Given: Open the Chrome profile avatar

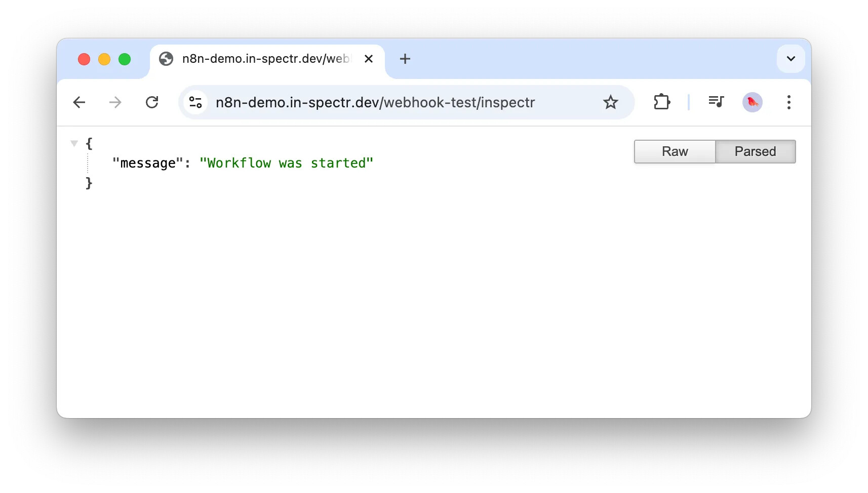Looking at the screenshot, I should [x=752, y=103].
